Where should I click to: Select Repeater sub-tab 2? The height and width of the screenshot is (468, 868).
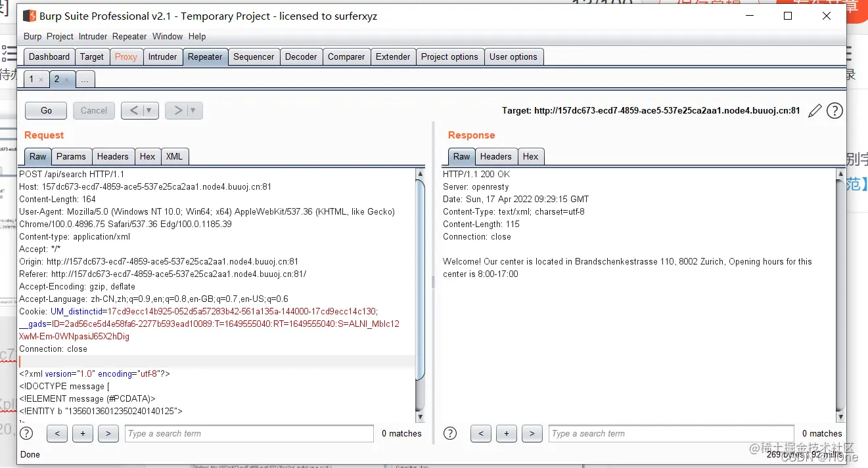click(57, 79)
